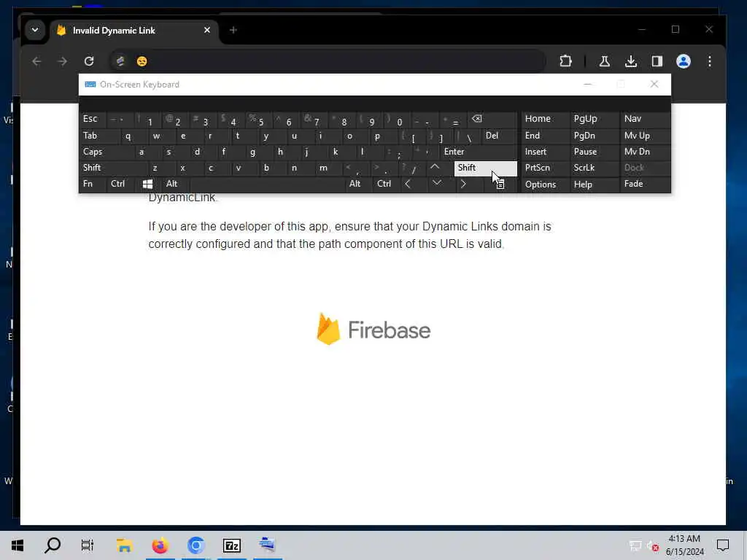Open the tab search dropdown arrow

(x=35, y=30)
